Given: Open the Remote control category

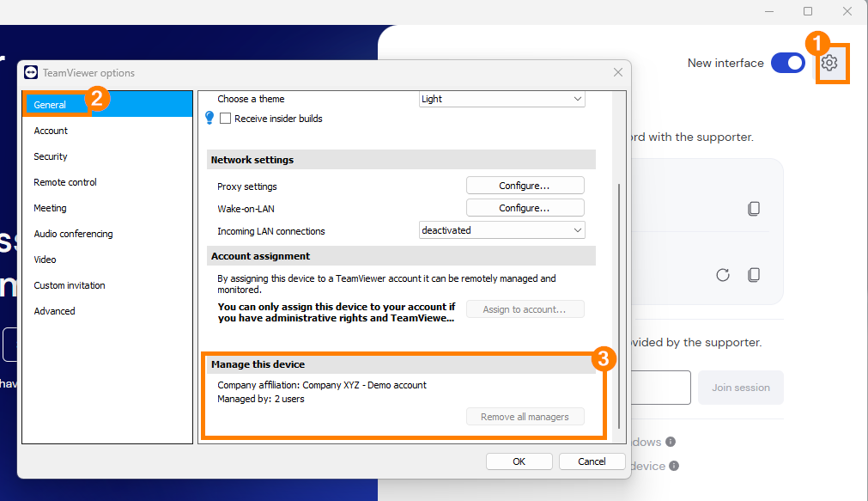Looking at the screenshot, I should pyautogui.click(x=107, y=182).
